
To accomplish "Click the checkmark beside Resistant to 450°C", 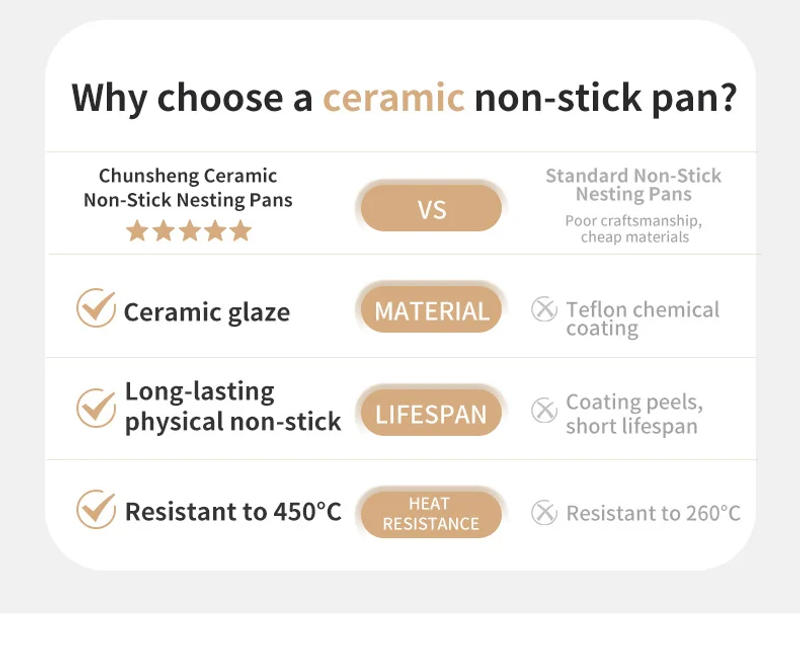I will coord(96,510).
